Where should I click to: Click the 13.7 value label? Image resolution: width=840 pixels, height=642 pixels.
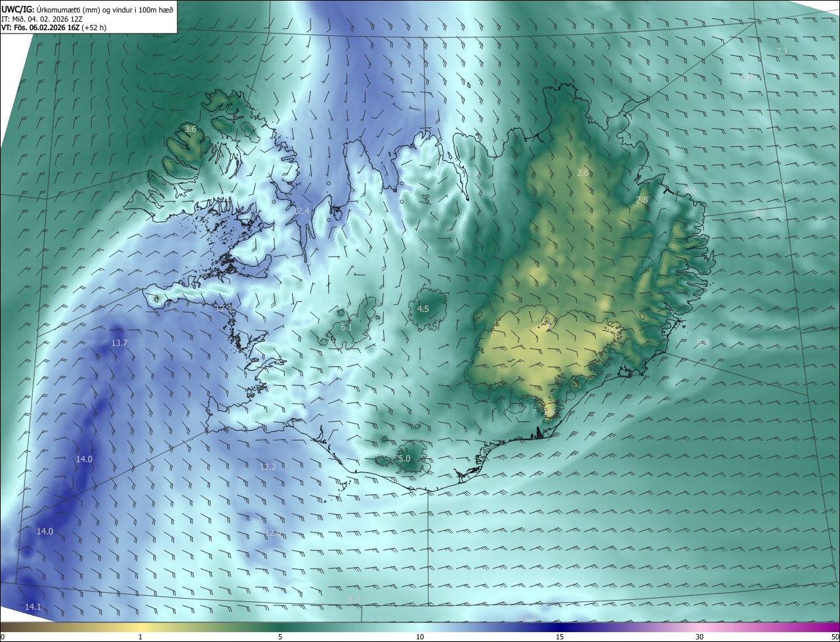click(119, 343)
